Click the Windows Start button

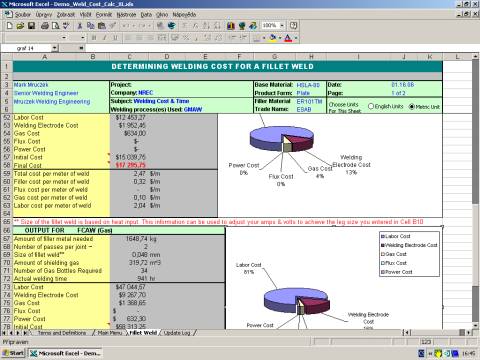click(13, 353)
